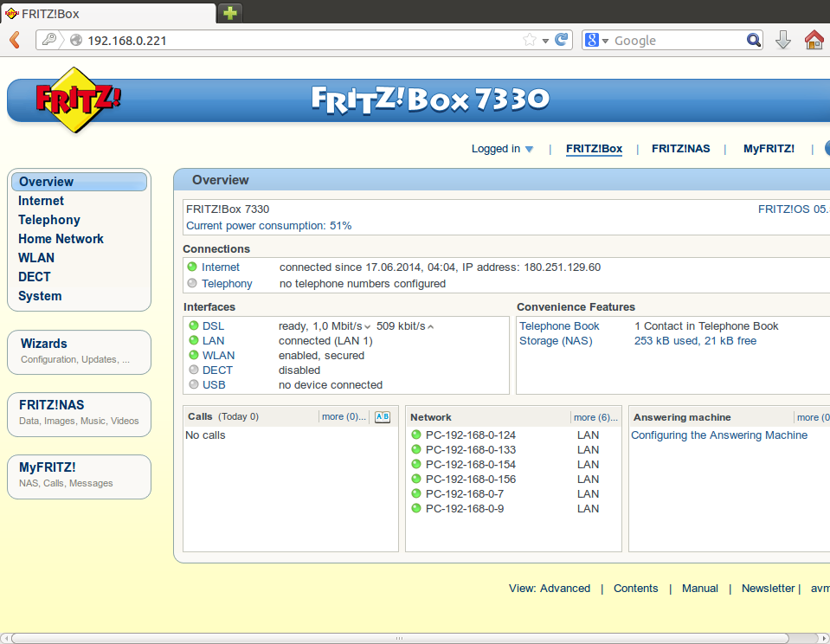
Task: Switch to the FRITZ!NAS top tab
Action: [x=680, y=149]
